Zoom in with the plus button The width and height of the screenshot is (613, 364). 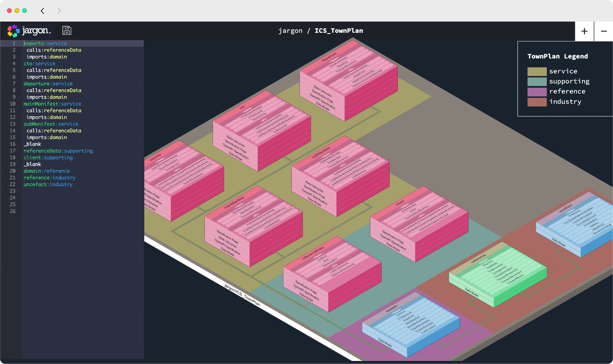[584, 31]
